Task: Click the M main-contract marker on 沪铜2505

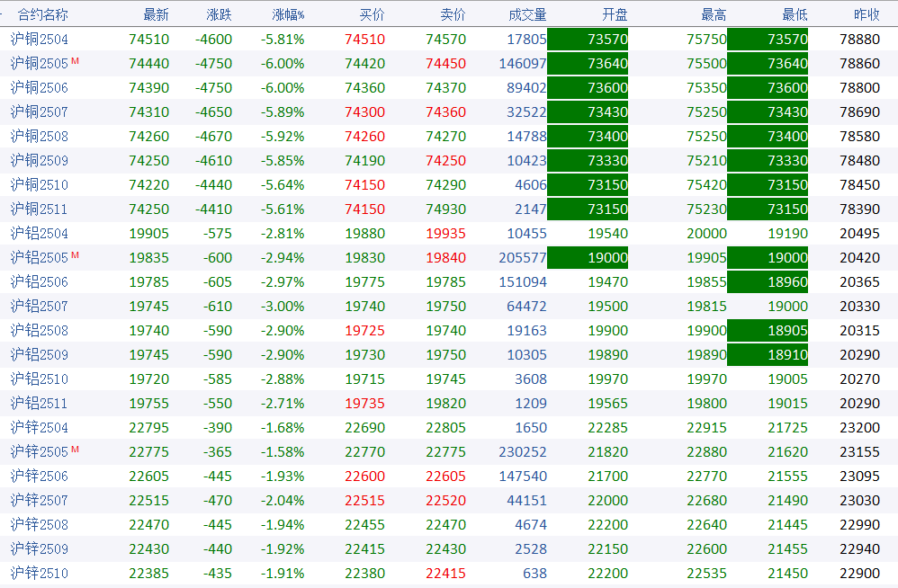Action: [75, 60]
